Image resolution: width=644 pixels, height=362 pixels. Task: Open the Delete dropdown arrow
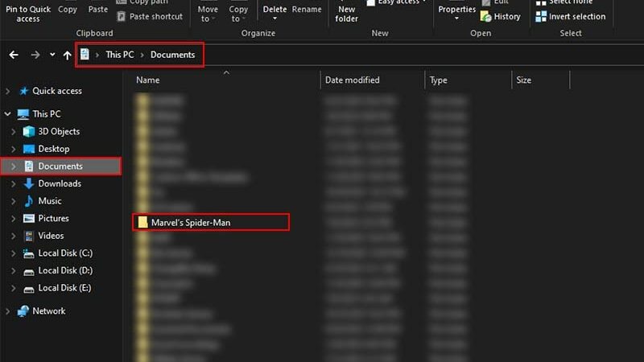(275, 19)
